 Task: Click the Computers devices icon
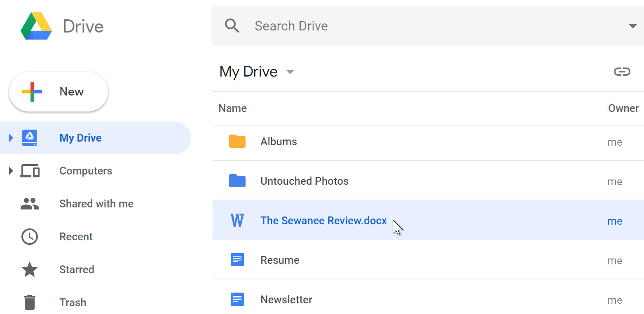(29, 170)
